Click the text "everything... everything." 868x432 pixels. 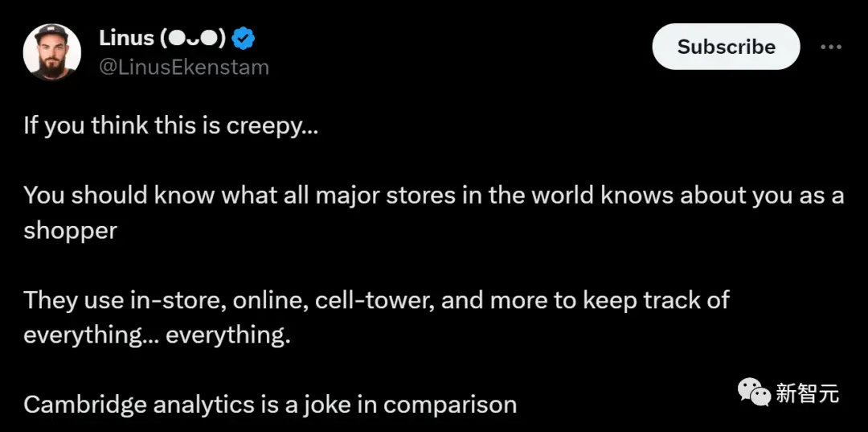pos(157,335)
